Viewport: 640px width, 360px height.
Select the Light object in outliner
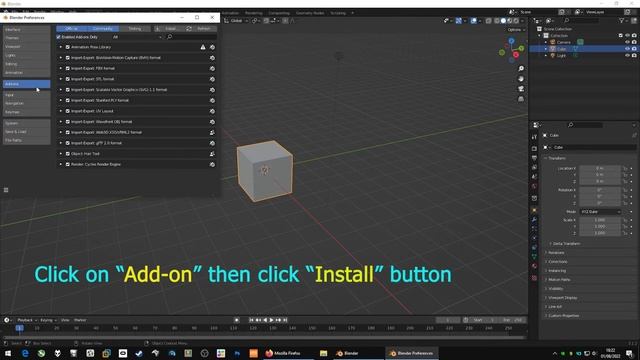pyautogui.click(x=561, y=55)
